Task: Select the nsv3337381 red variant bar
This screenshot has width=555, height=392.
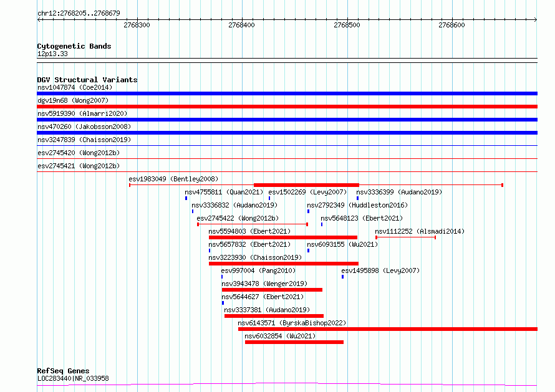Action: [x=274, y=316]
